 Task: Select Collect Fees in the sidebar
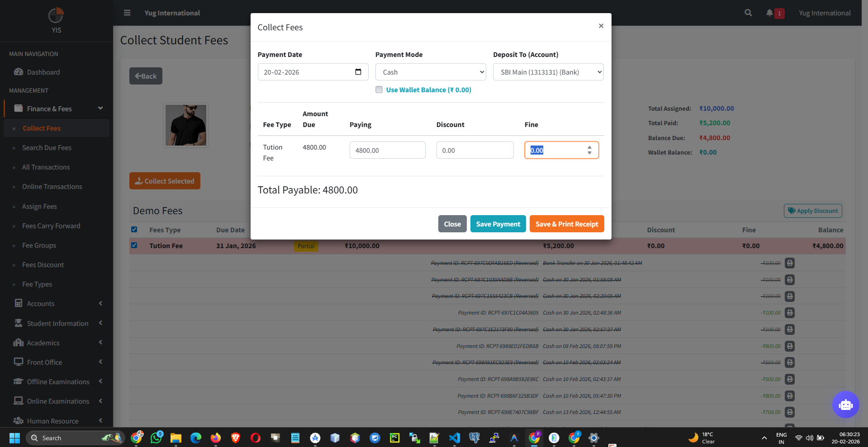(x=41, y=128)
